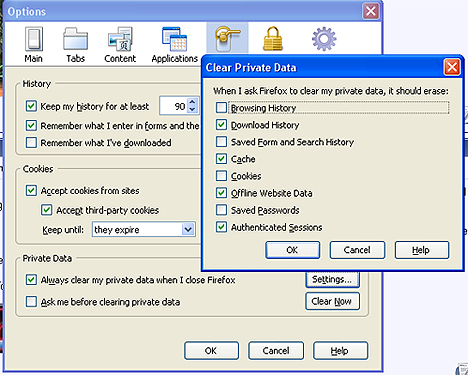Click the Private Data group label
This screenshot has height=375, width=468.
[47, 258]
